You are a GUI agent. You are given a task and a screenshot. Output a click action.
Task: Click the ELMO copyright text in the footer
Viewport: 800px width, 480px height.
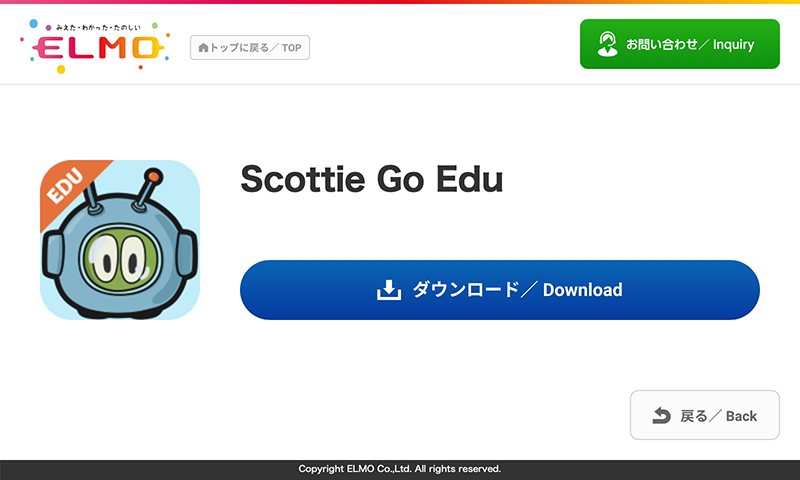pos(400,468)
